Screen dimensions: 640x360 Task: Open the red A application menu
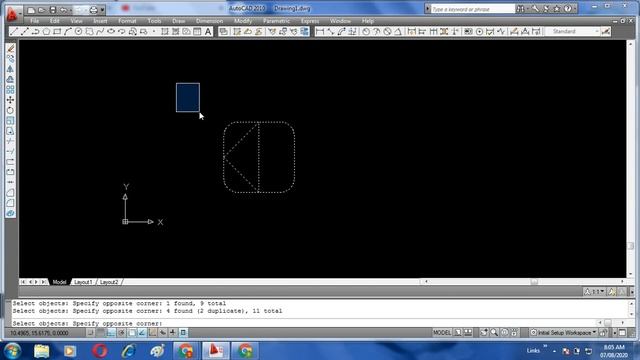coord(12,14)
